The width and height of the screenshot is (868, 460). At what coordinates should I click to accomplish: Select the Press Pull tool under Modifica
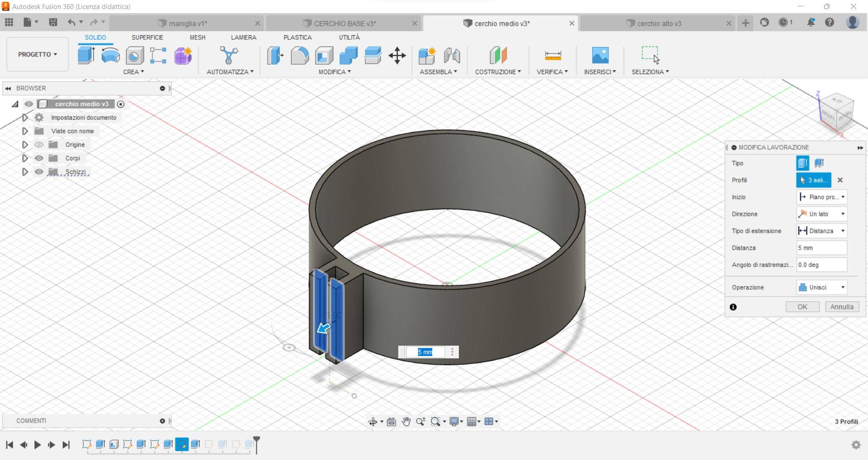[x=274, y=56]
